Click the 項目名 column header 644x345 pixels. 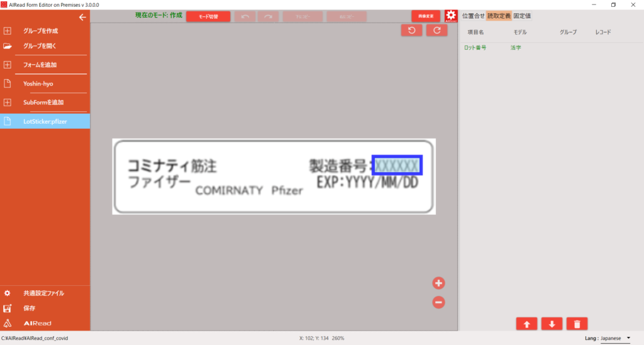coord(475,32)
